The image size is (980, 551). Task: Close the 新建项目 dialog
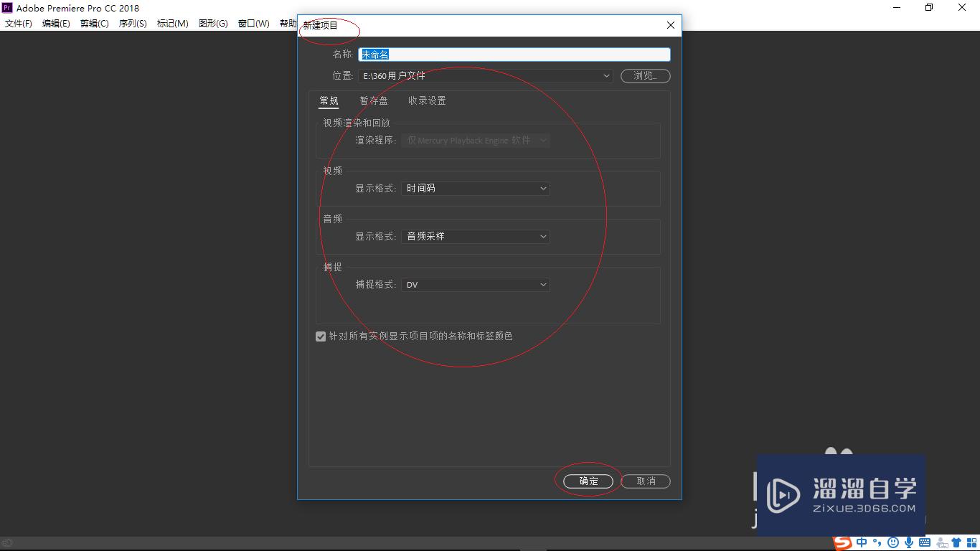671,25
